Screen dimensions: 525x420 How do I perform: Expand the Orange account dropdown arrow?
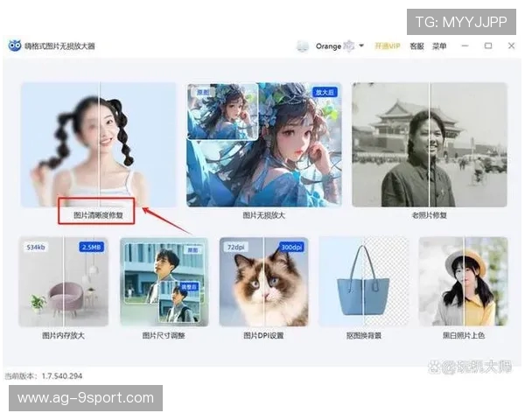click(361, 45)
